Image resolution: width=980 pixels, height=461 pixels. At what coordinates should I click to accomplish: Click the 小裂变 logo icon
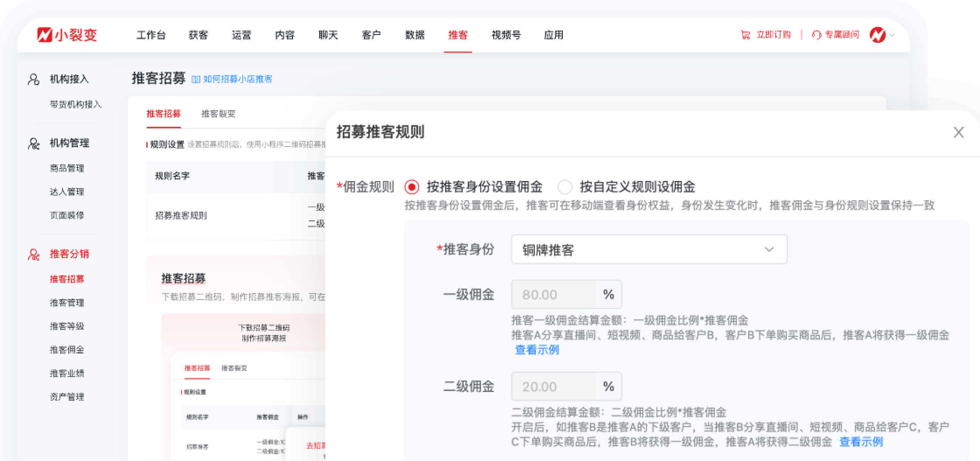(45, 35)
